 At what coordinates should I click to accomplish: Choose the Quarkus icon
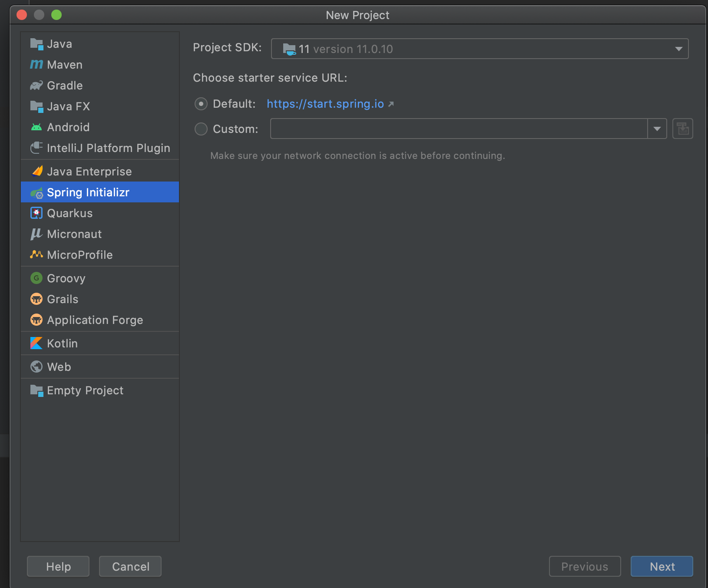[x=36, y=213]
